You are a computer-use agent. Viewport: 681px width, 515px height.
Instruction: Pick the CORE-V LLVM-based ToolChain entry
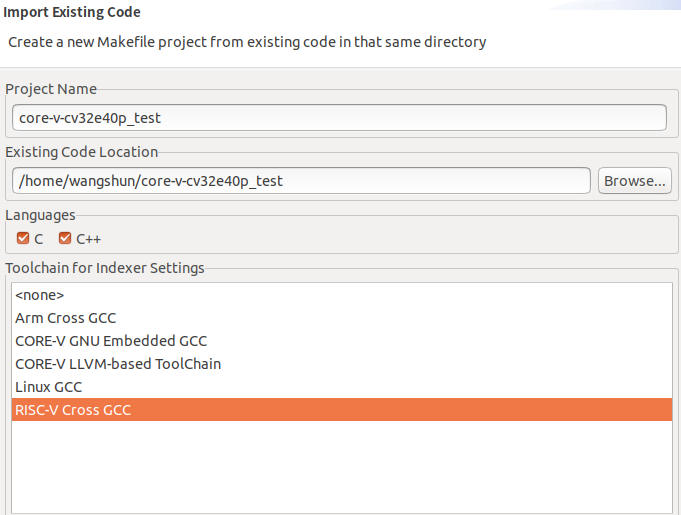[118, 364]
